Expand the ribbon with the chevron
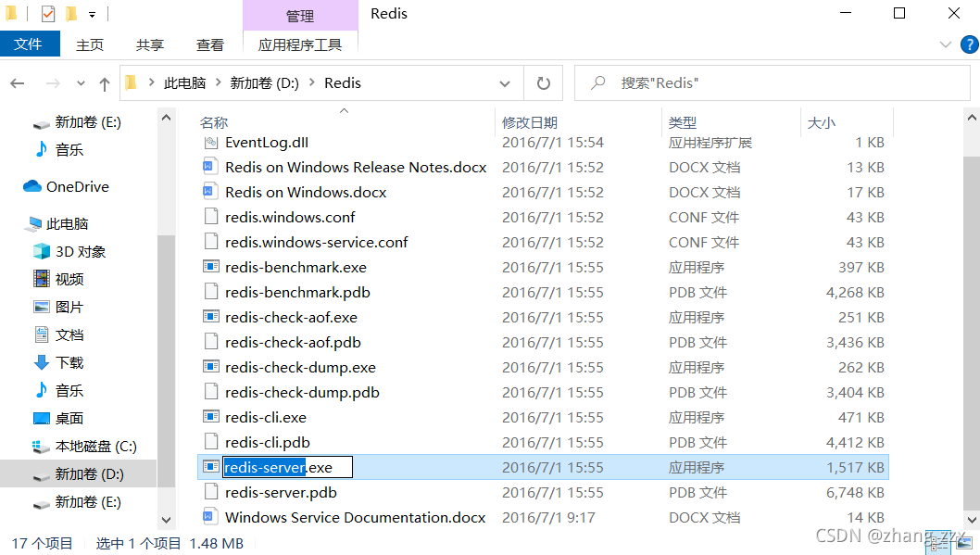The image size is (980, 555). tap(946, 45)
